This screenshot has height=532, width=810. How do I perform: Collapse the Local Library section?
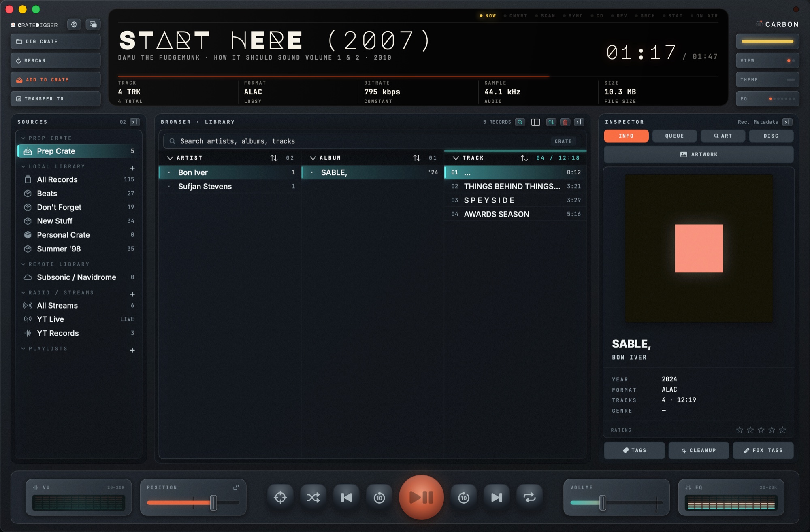point(23,166)
